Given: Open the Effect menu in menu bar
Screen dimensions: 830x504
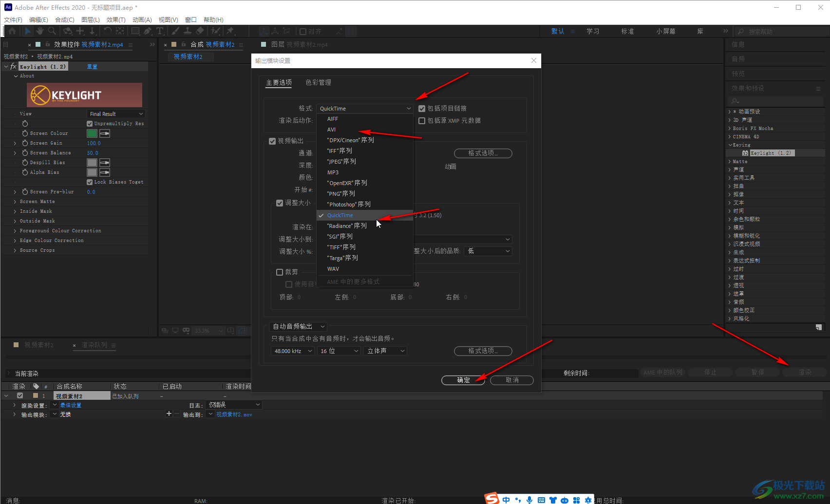Looking at the screenshot, I should pos(116,20).
